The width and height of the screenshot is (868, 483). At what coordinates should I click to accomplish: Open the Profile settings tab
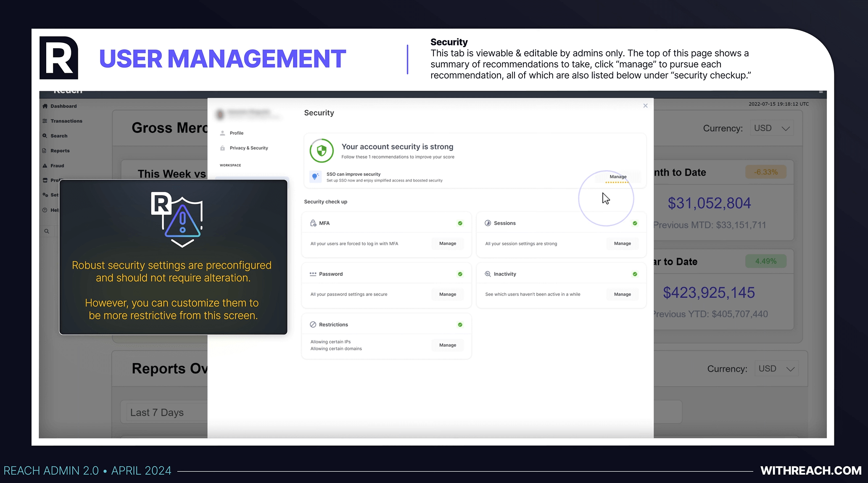coord(236,133)
